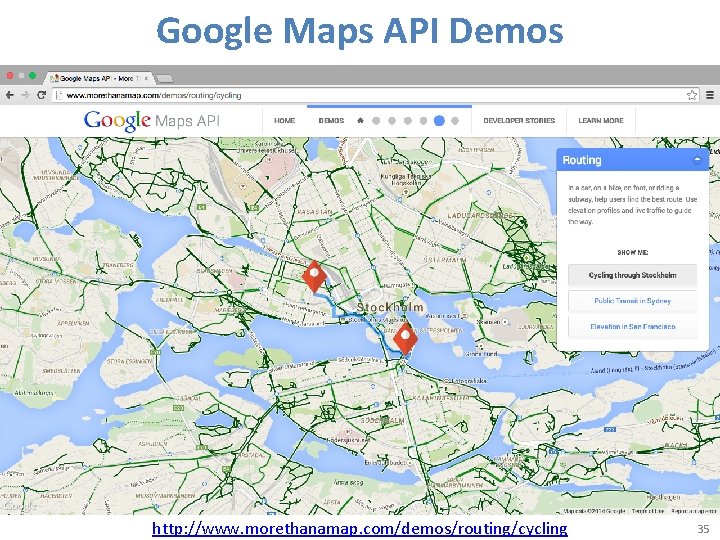Click the browser forward arrow
The image size is (720, 540).
point(25,95)
